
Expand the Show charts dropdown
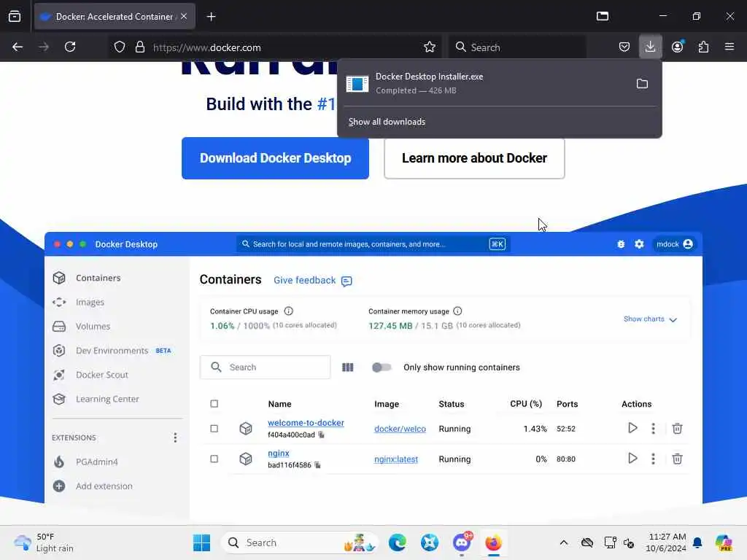[650, 319]
